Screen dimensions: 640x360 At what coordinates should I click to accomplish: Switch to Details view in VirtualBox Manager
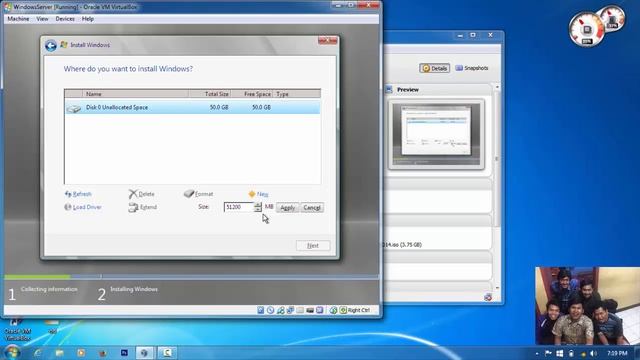point(434,68)
